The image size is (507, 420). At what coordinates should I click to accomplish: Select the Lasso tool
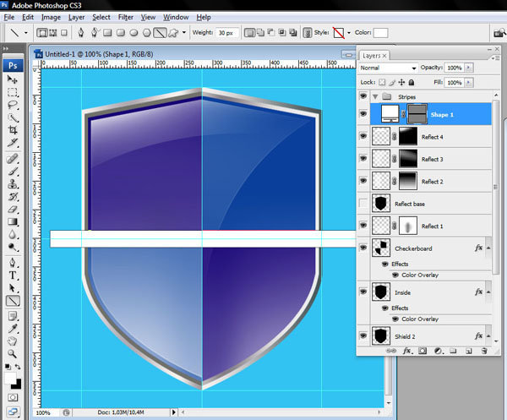[x=13, y=105]
